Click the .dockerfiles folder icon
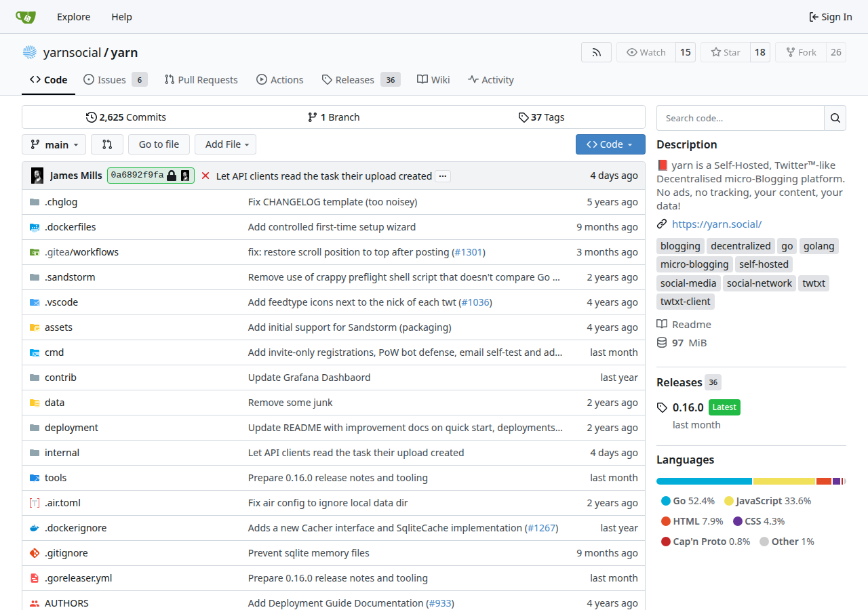 coord(35,227)
